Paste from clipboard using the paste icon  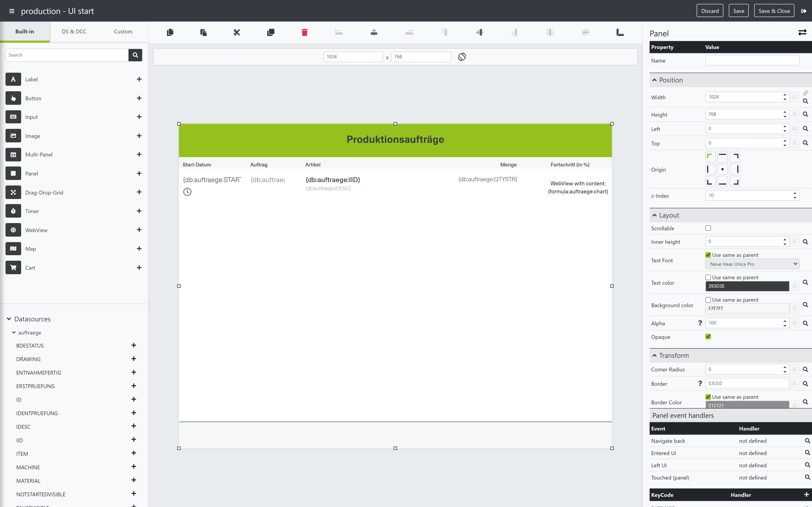[x=203, y=32]
